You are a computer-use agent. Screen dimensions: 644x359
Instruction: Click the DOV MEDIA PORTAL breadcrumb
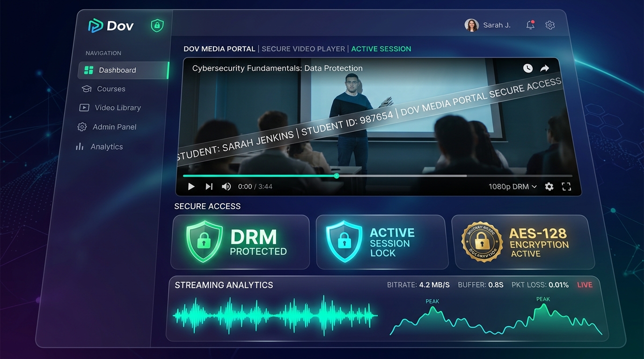pyautogui.click(x=220, y=49)
